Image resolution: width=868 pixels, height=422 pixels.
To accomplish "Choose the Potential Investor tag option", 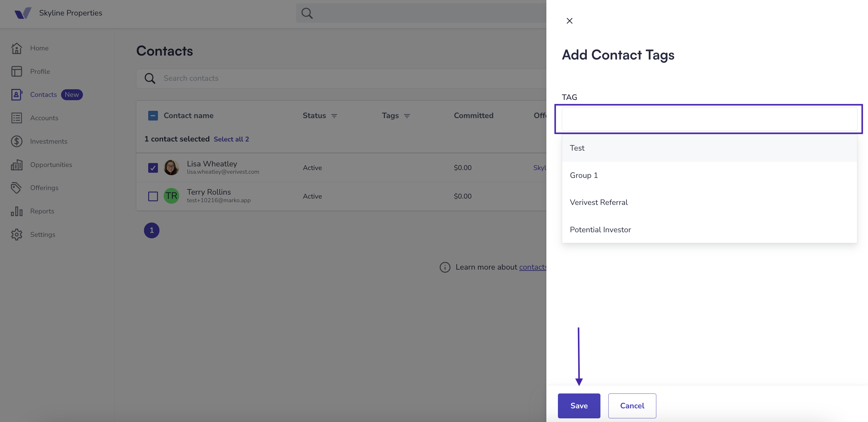I will (x=709, y=229).
